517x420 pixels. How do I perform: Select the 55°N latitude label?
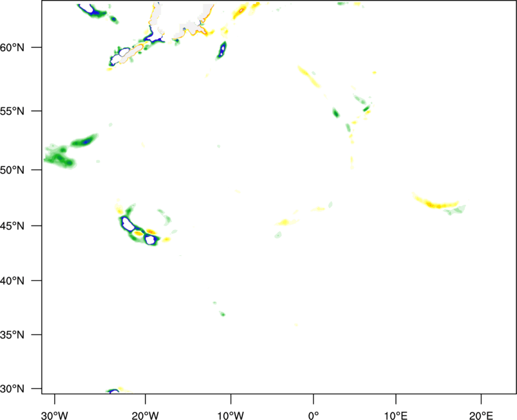12,111
